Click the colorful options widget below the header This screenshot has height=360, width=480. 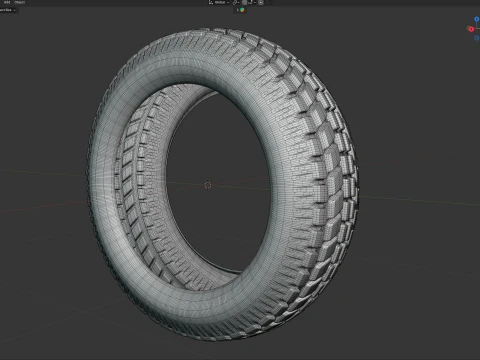click(241, 10)
